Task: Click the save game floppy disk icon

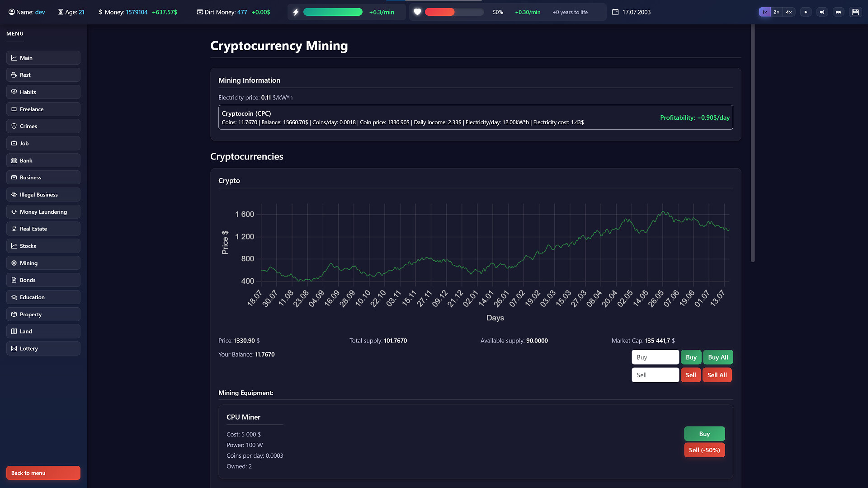Action: click(x=855, y=12)
